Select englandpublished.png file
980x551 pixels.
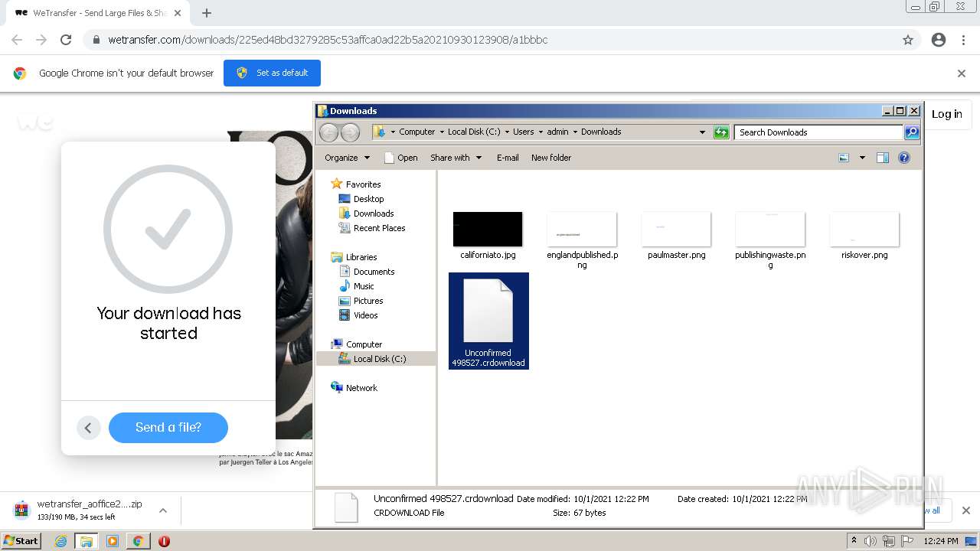click(582, 240)
